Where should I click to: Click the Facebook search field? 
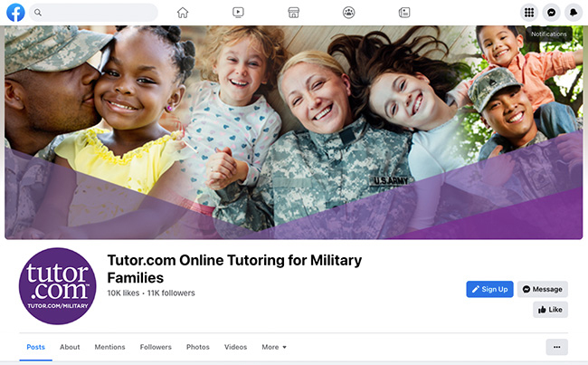click(93, 13)
